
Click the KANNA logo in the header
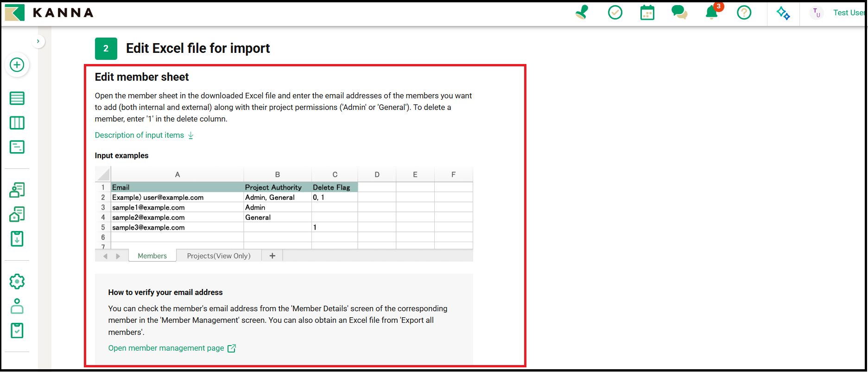click(49, 13)
